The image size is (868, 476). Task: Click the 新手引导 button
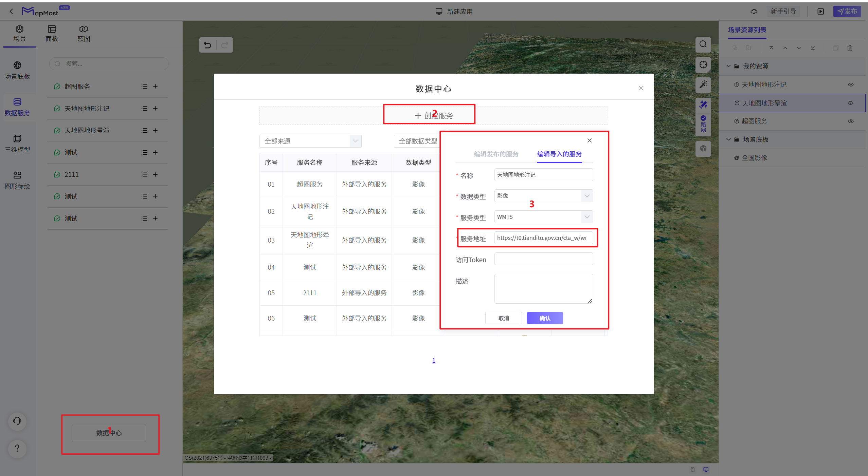pos(783,11)
